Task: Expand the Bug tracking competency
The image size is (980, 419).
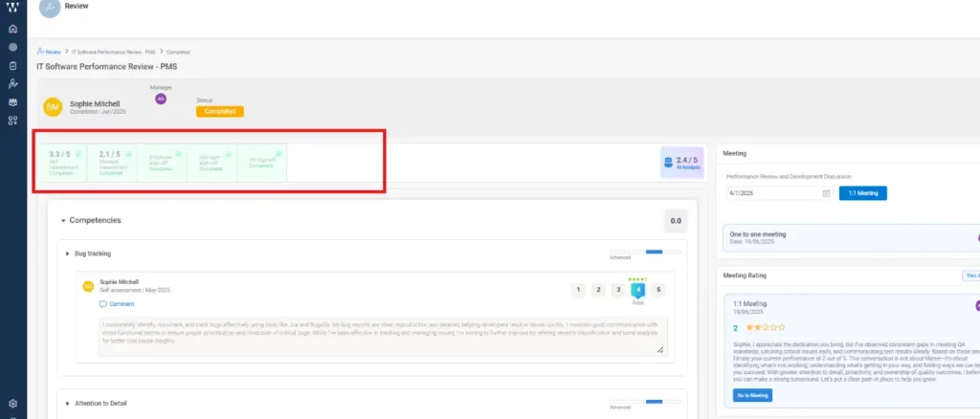Action: pos(67,254)
